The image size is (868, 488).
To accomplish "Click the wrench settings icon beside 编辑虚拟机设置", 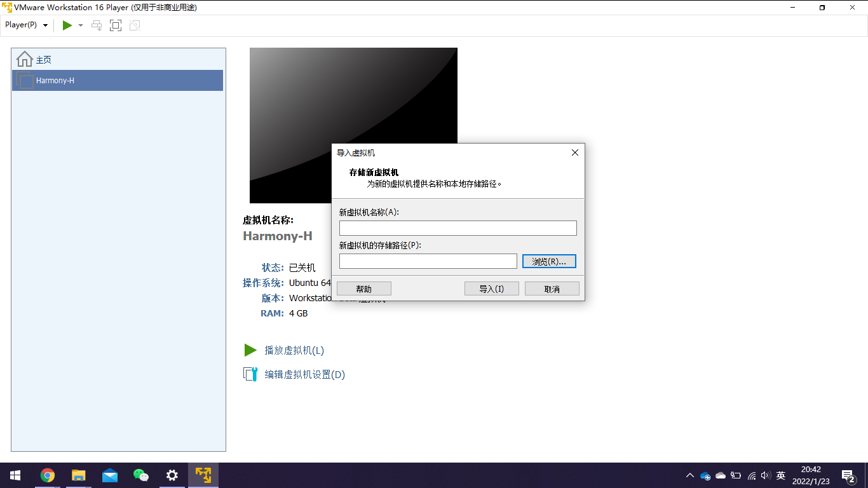I will point(250,374).
